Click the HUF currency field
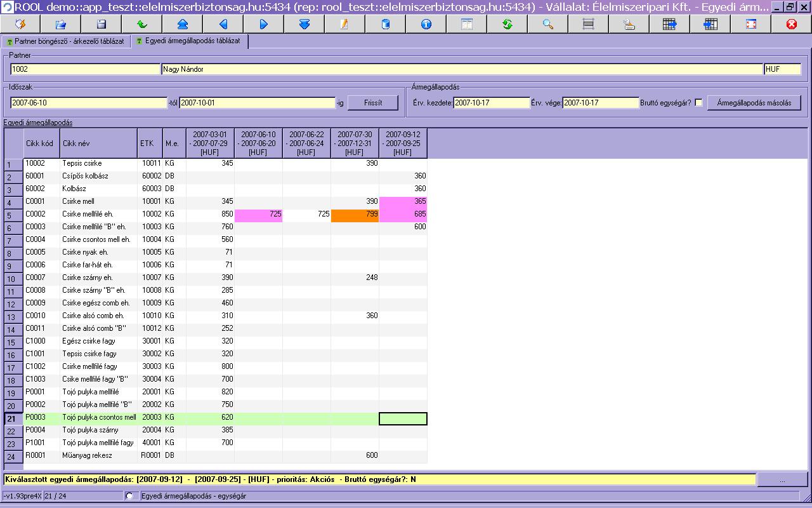 782,69
